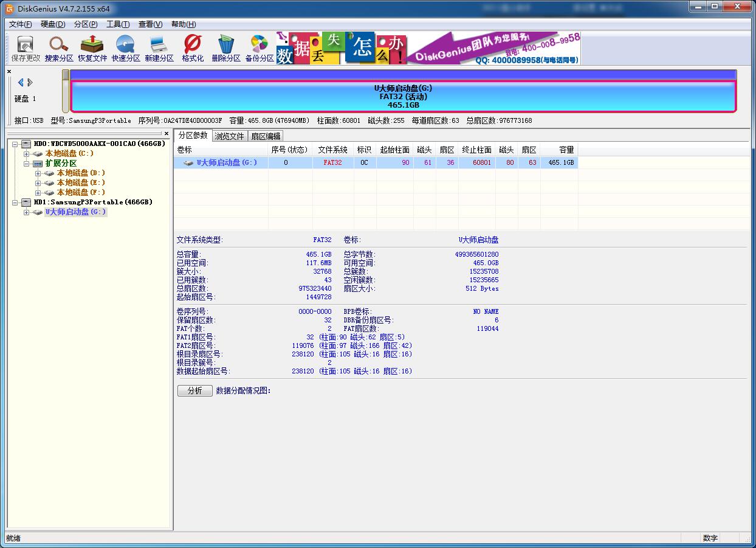Click the HD0 hard disk icon in tree
This screenshot has height=548, width=756.
coord(26,144)
